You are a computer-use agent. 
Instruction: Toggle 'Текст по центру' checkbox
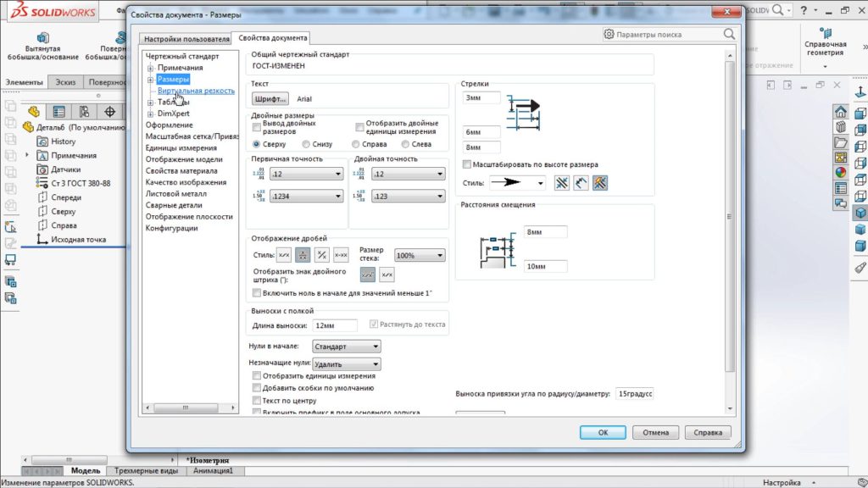[256, 400]
